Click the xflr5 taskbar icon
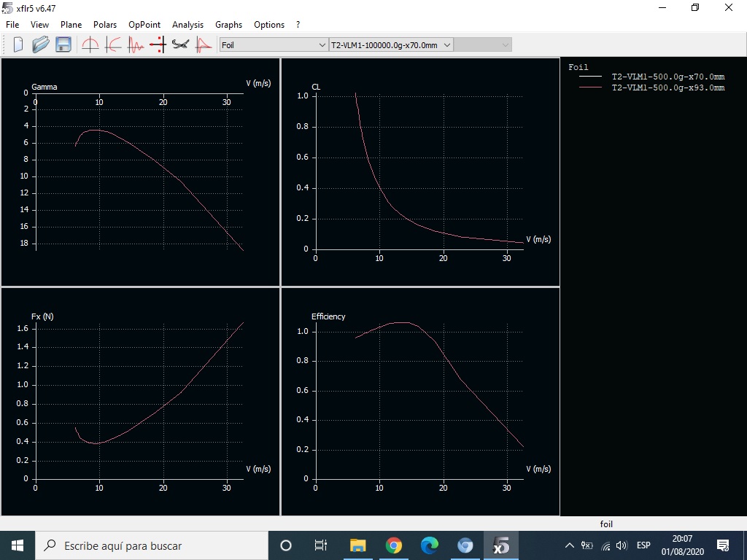This screenshot has height=560, width=747. coord(500,545)
